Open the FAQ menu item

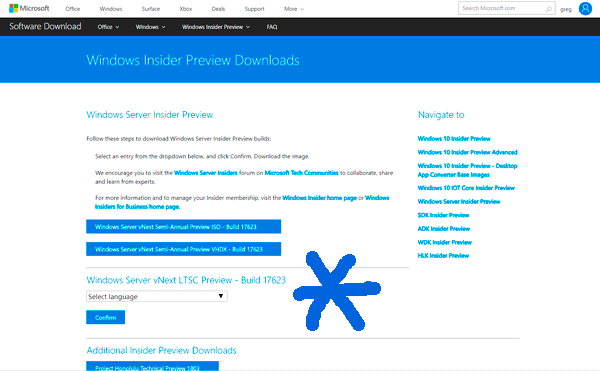coord(272,27)
